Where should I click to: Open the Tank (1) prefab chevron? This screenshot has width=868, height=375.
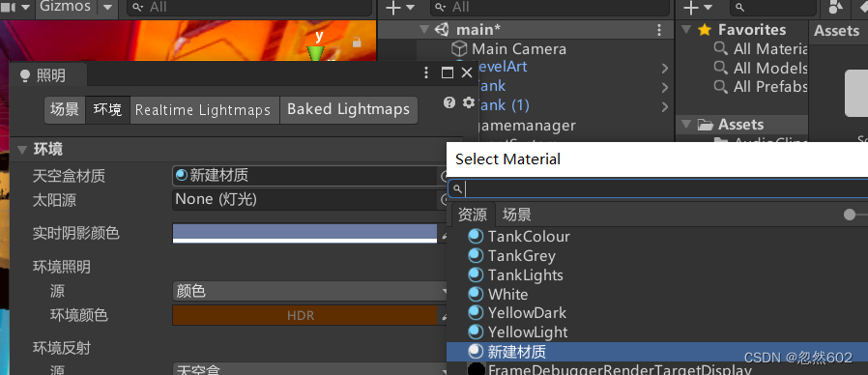click(x=665, y=106)
